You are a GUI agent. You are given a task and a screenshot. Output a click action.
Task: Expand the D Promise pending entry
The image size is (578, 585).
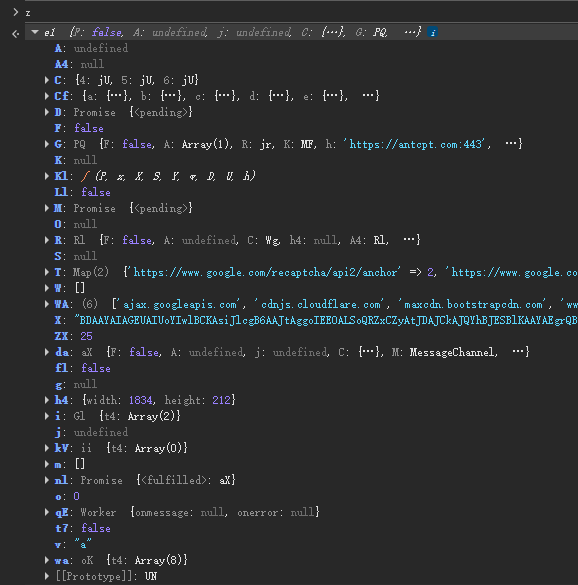click(x=47, y=112)
